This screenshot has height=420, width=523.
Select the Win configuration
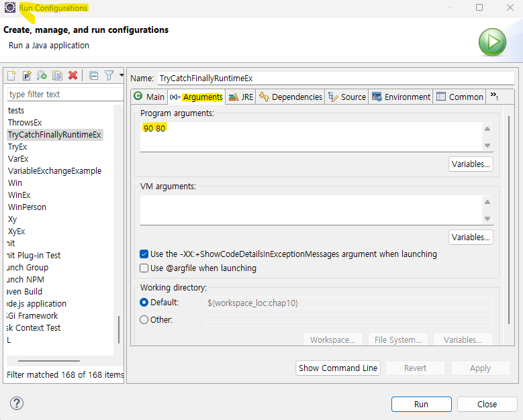tap(15, 182)
